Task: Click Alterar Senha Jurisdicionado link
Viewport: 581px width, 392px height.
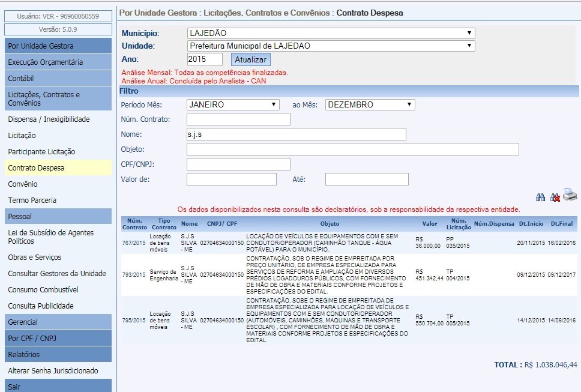Action: click(52, 371)
